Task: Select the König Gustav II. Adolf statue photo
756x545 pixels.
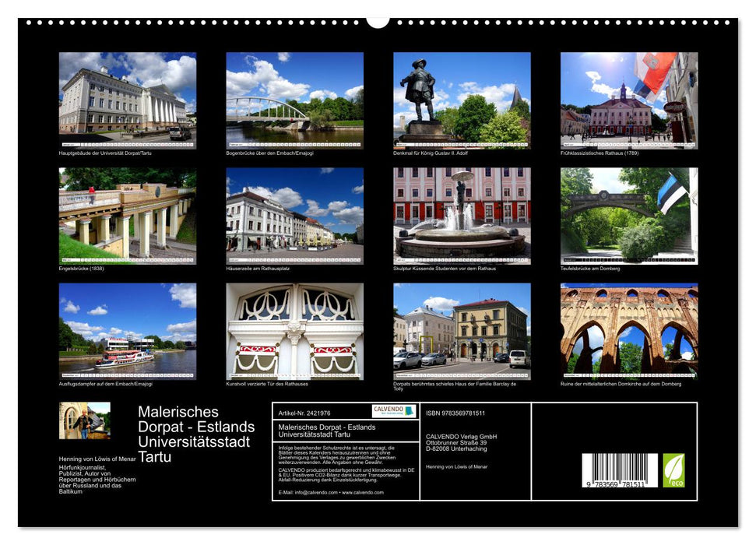Action: click(462, 100)
